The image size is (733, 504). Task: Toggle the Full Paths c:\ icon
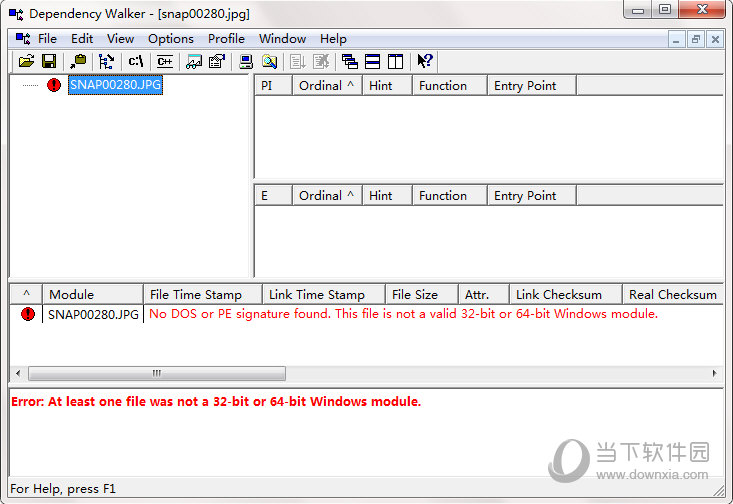click(136, 61)
